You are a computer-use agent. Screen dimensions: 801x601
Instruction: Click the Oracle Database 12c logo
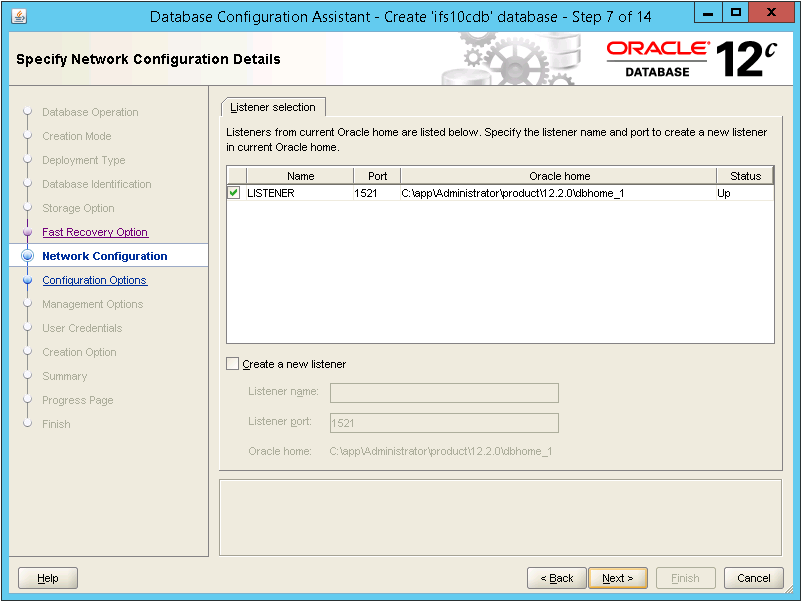[x=692, y=59]
